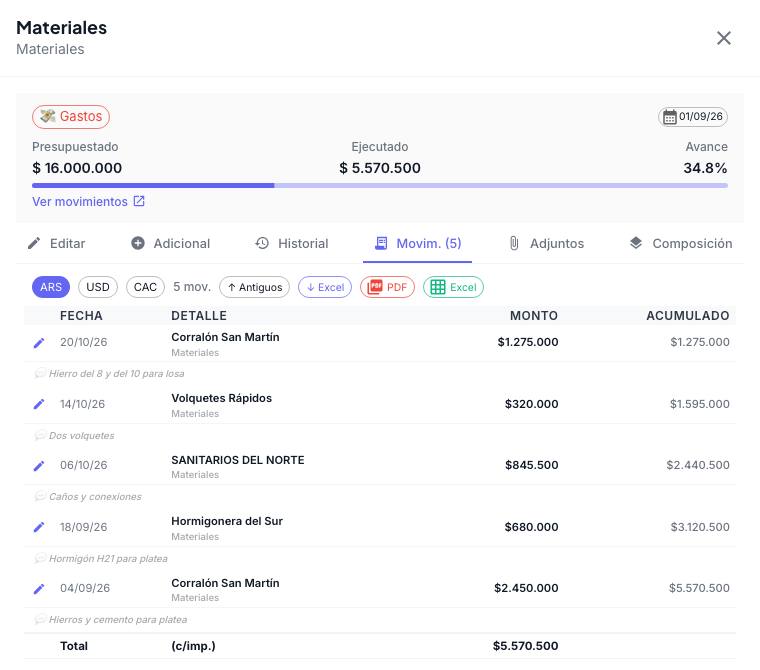Click the Gastos category badge
This screenshot has height=670, width=760.
point(71,117)
